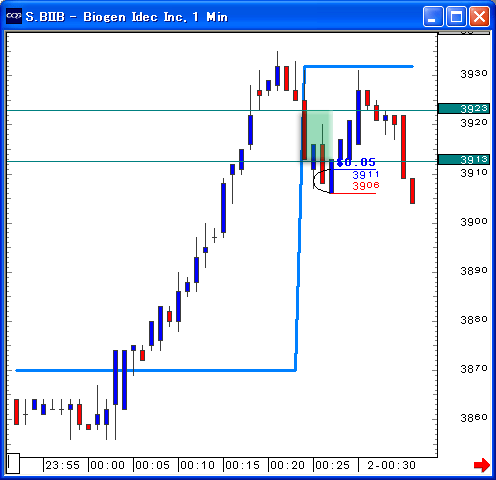Select the 3923 price level marker
Image resolution: width=496 pixels, height=480 pixels.
point(464,109)
